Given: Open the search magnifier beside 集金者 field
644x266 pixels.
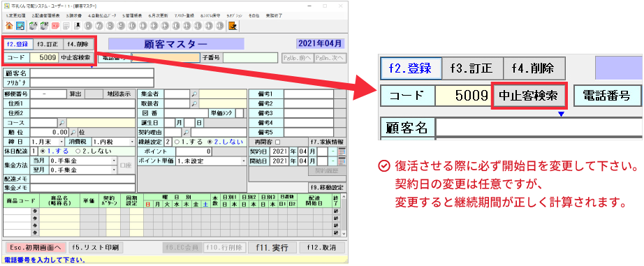Looking at the screenshot, I should pyautogui.click(x=194, y=94).
